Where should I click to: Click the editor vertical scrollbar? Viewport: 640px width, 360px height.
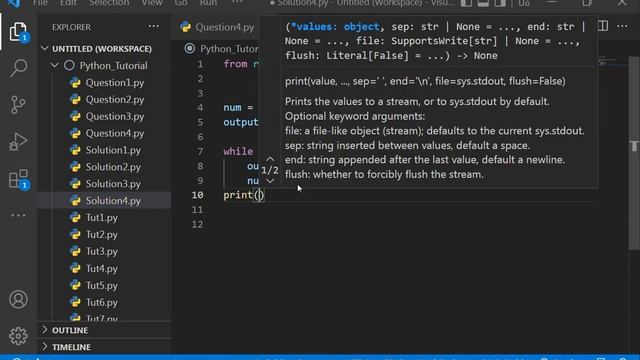634,153
